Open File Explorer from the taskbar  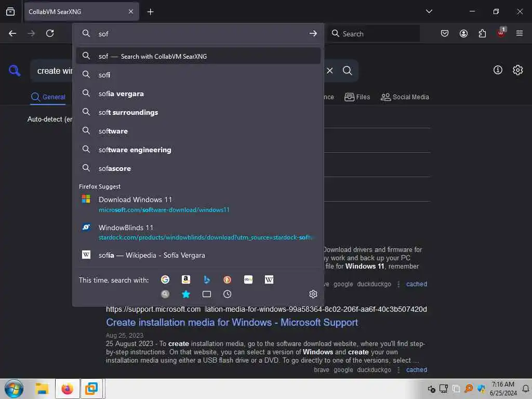pos(42,389)
